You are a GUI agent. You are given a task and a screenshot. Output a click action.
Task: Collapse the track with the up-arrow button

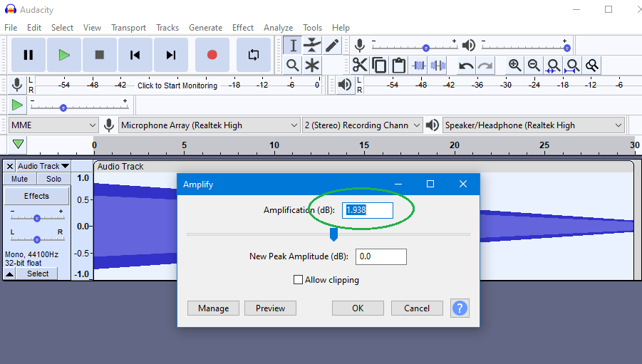coord(10,274)
